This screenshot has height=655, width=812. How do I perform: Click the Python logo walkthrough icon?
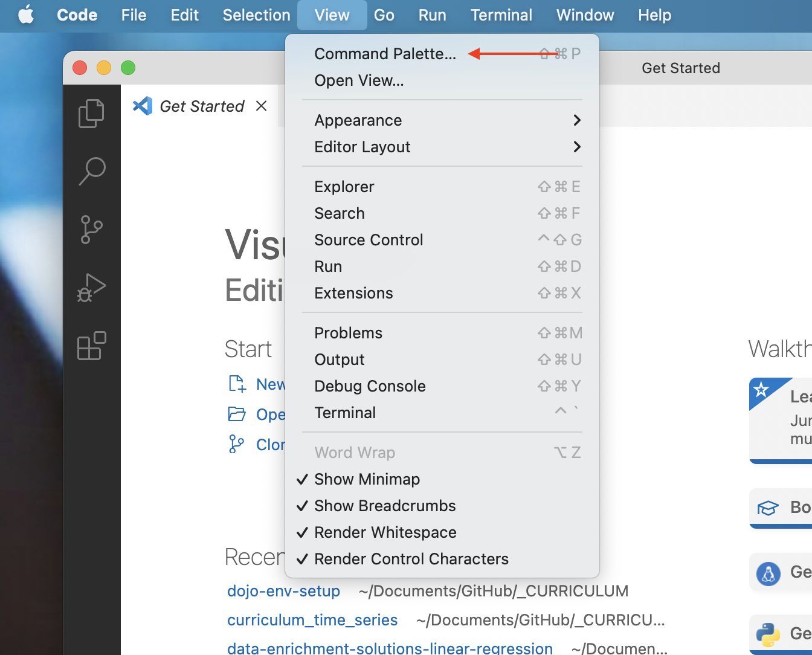tap(768, 634)
